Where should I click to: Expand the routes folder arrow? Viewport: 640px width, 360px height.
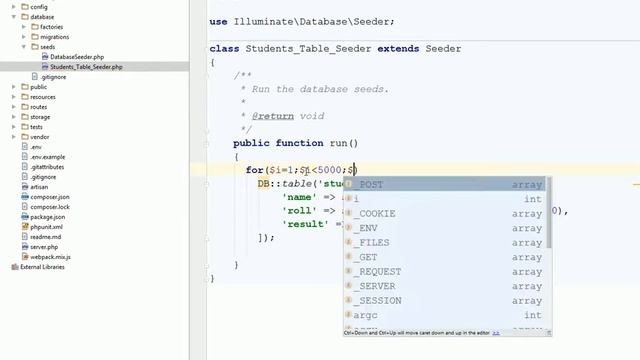(x=14, y=107)
